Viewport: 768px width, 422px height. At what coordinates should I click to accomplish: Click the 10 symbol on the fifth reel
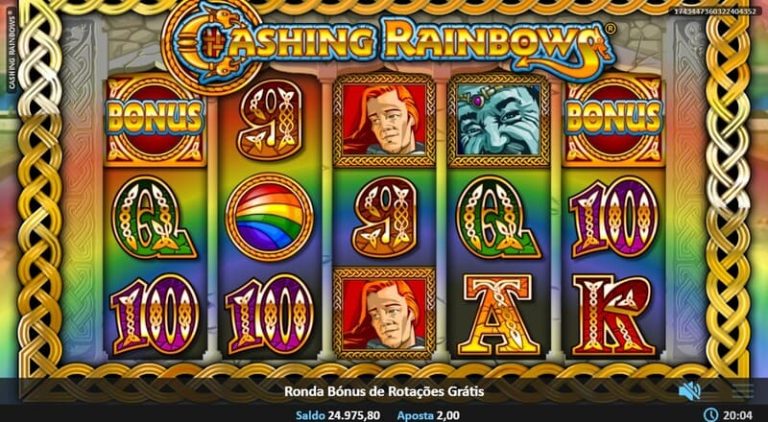(x=614, y=216)
